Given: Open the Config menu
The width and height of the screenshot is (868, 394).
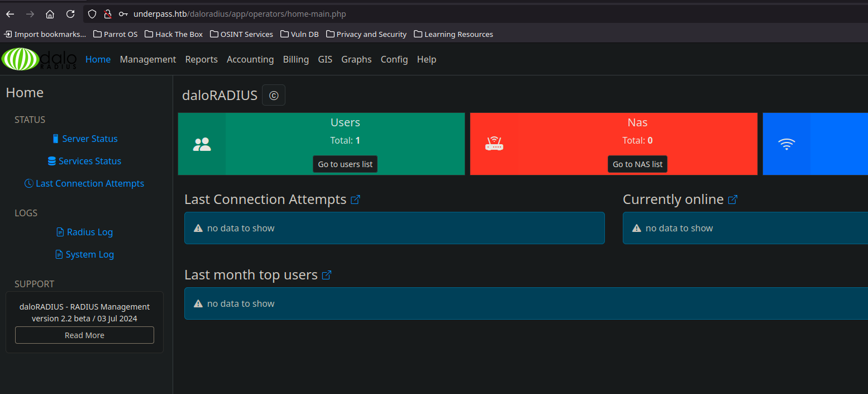Looking at the screenshot, I should tap(394, 59).
